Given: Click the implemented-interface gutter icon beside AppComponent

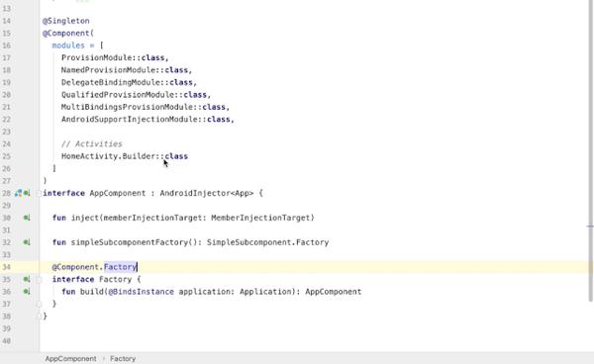Looking at the screenshot, I should (x=27, y=193).
